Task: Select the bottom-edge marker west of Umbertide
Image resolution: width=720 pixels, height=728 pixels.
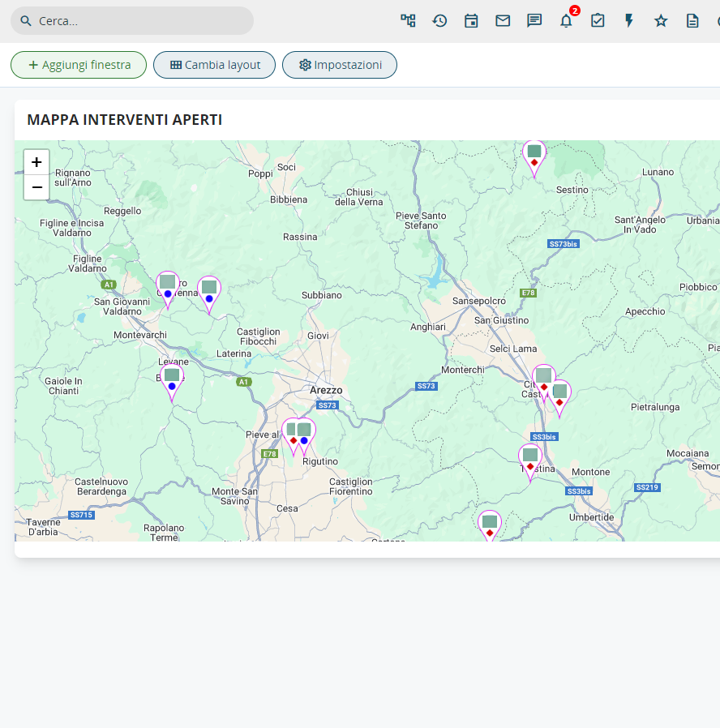Action: [x=490, y=525]
